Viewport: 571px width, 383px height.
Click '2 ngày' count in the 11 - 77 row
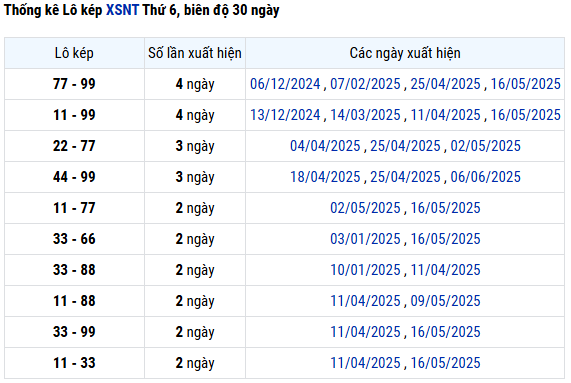[x=195, y=208]
